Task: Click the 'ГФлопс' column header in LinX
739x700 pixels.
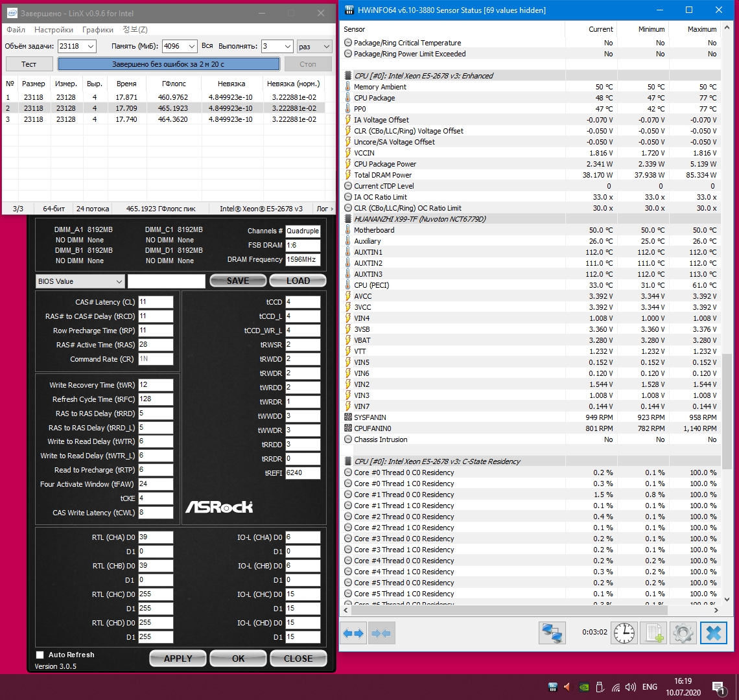Action: pyautogui.click(x=174, y=84)
